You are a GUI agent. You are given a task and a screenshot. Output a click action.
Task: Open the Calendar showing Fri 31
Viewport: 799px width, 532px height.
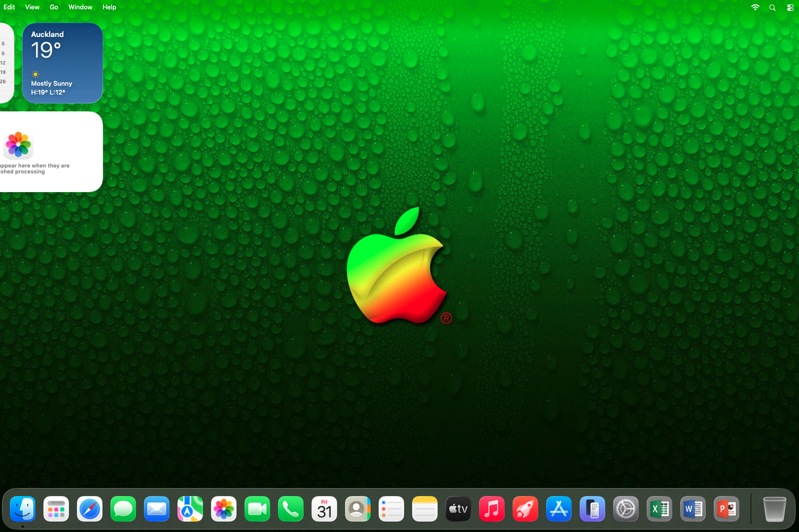[324, 508]
